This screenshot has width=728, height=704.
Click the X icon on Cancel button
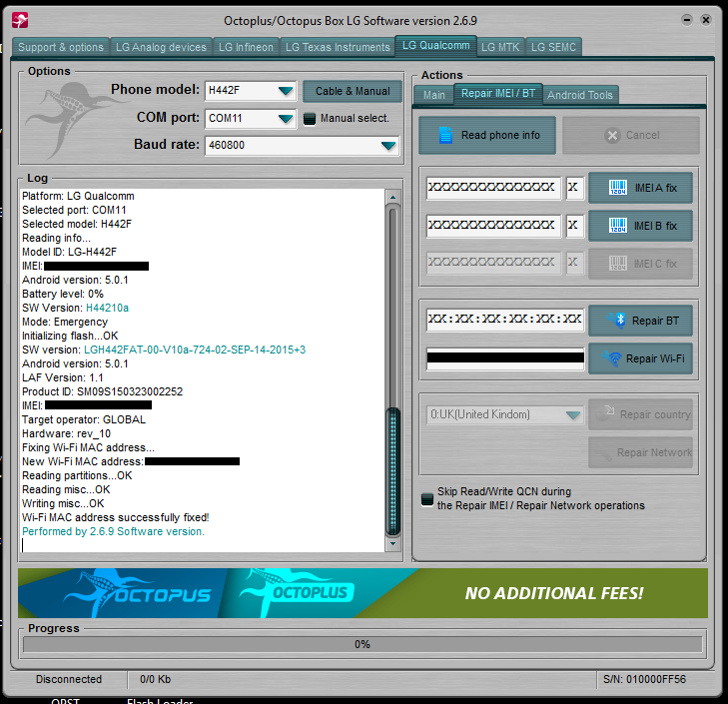(x=612, y=135)
